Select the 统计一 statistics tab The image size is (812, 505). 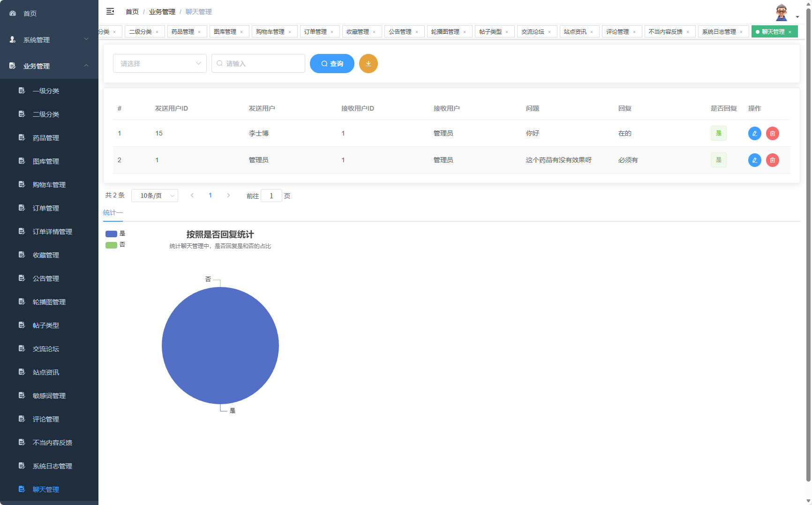coord(113,212)
